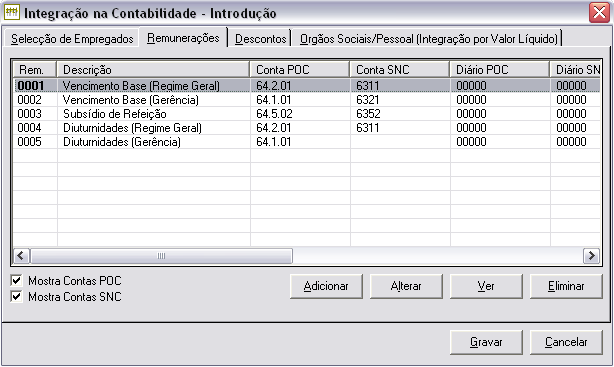Click the horizontal scrollbar thumb
Viewport: 614px width, 367px height.
(161, 256)
